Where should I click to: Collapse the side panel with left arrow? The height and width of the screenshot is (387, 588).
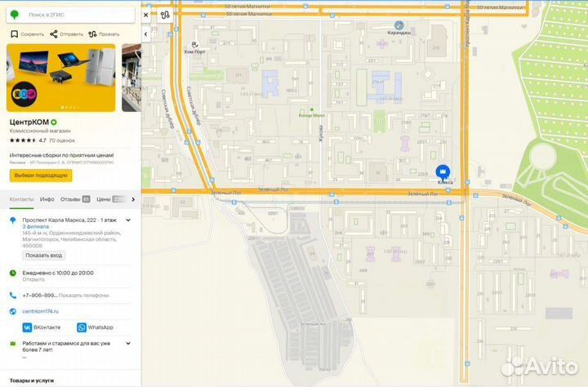coord(145,34)
